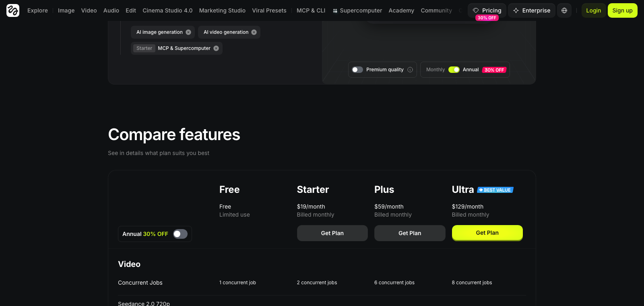
Task: Open Marketing Studio
Action: [x=222, y=10]
